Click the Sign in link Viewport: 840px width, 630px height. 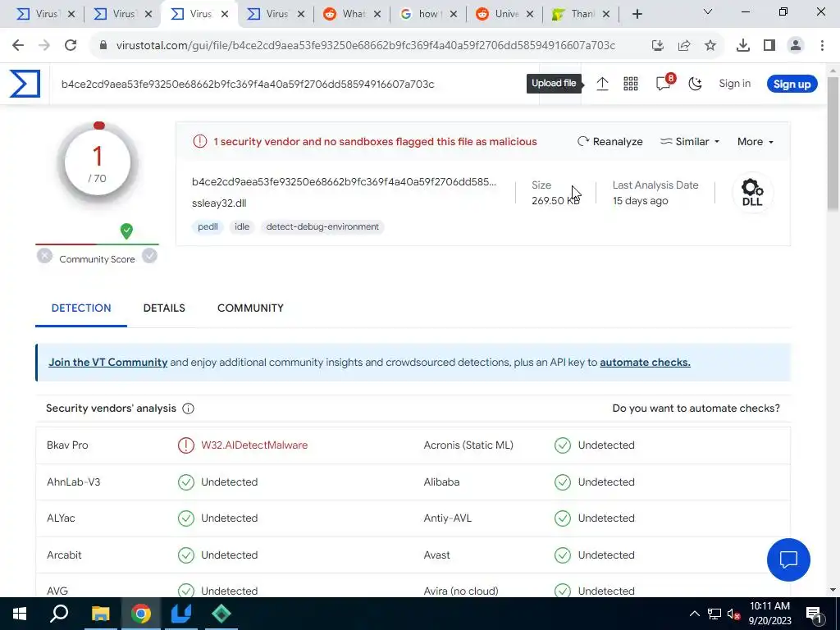coord(734,84)
